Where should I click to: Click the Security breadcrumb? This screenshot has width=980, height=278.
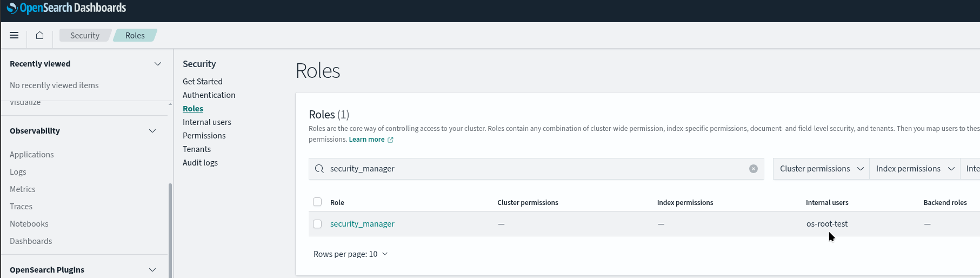coord(85,35)
